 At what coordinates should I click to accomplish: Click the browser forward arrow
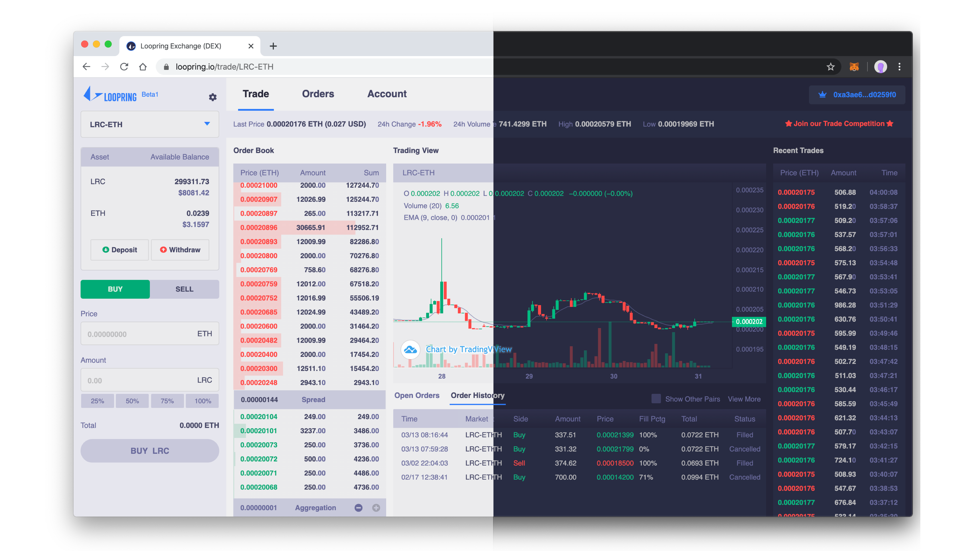tap(105, 67)
